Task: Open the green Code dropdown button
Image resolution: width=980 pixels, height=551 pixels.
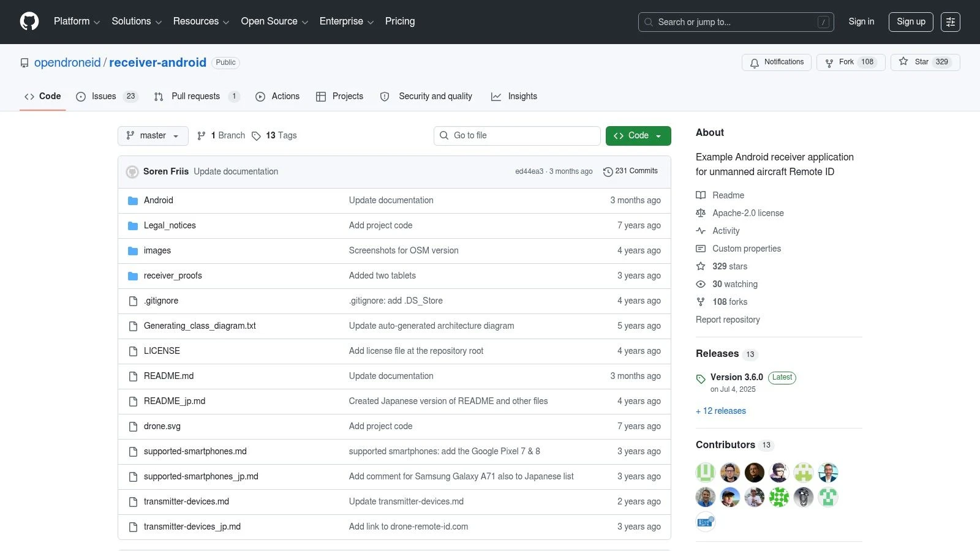Action: 638,136
